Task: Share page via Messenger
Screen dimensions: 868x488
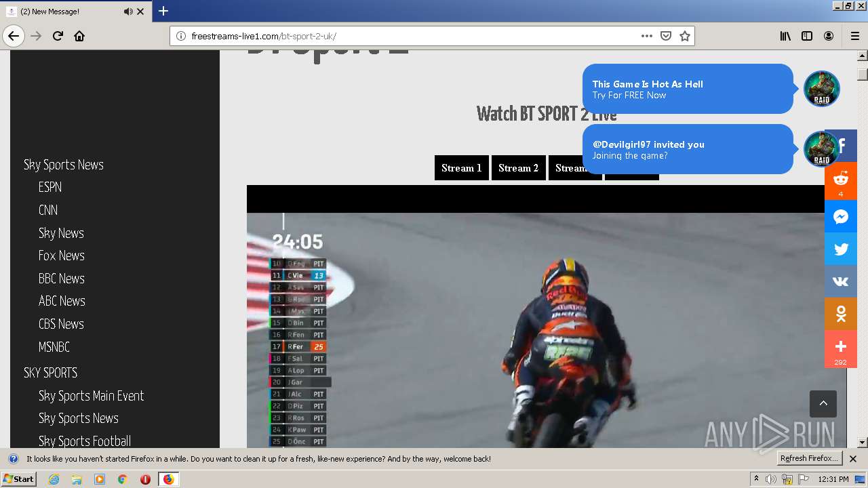Action: tap(841, 217)
